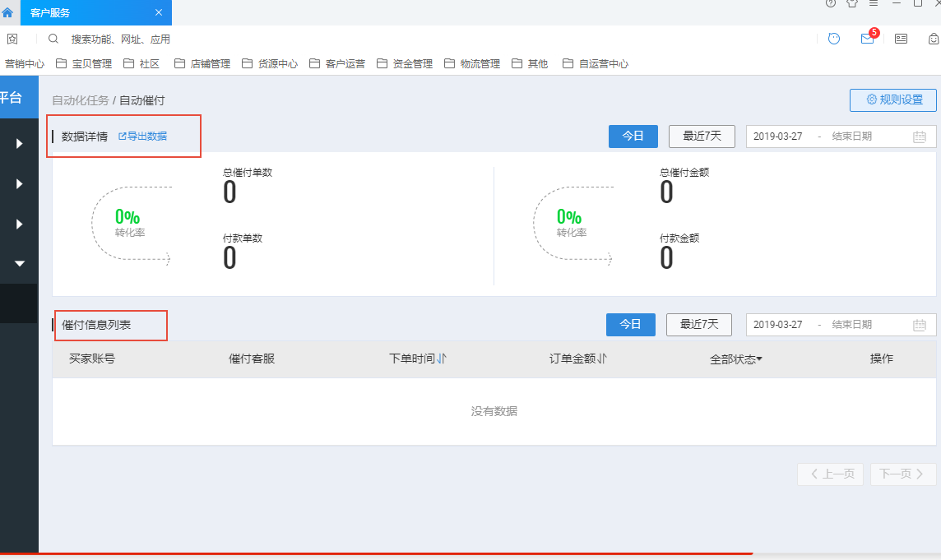This screenshot has width=941, height=560.
Task: Select 最近7天 in the 数据详情 section
Action: 702,137
